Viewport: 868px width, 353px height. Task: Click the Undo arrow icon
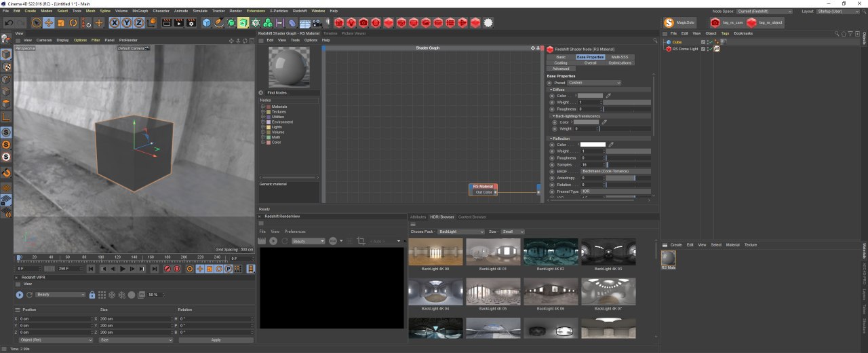point(8,22)
